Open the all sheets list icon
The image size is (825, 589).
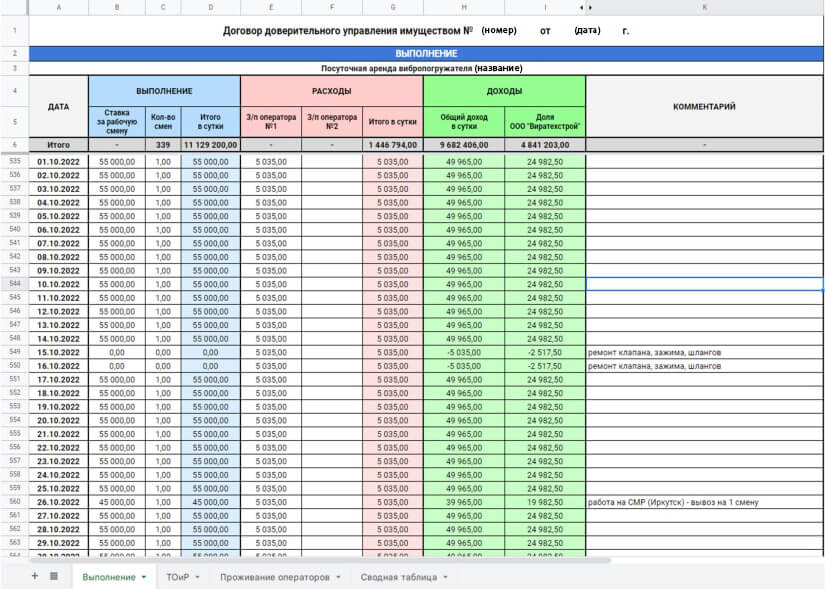coord(54,576)
